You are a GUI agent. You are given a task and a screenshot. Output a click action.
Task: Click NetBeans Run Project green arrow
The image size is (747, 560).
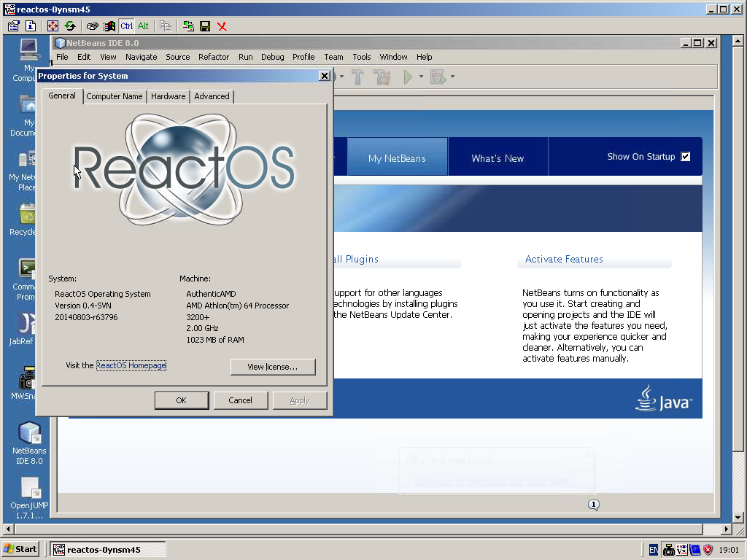pyautogui.click(x=408, y=77)
